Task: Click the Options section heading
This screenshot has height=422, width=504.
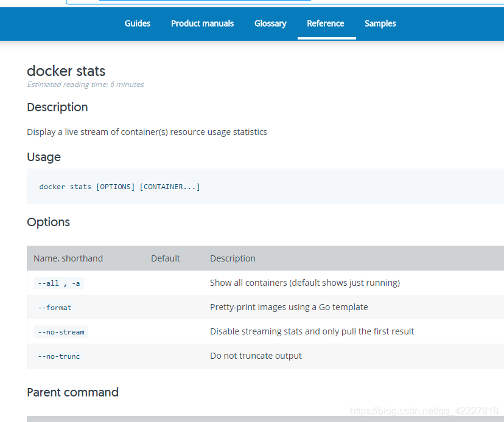Action: pyautogui.click(x=49, y=222)
